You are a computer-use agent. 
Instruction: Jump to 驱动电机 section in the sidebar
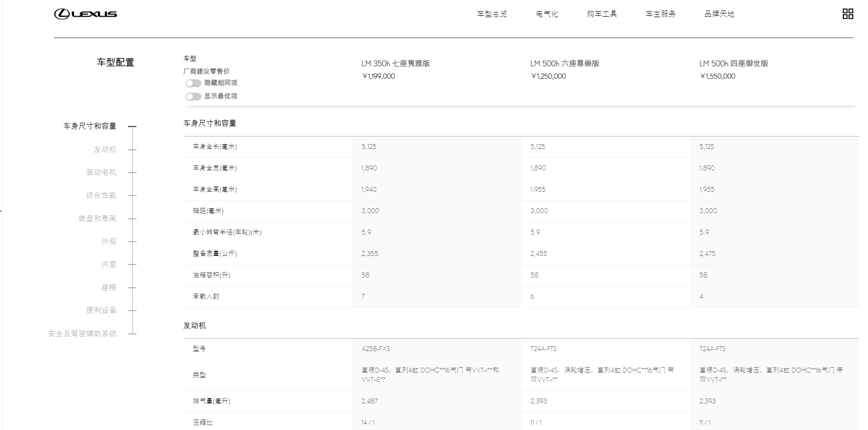[x=101, y=172]
